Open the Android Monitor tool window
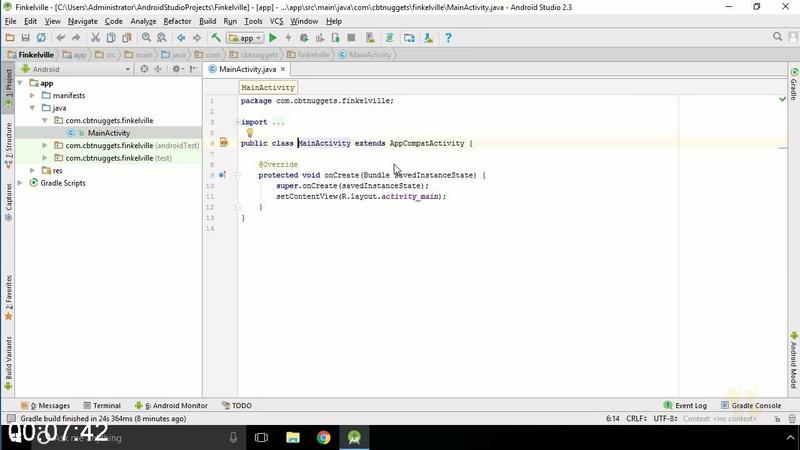This screenshot has width=800, height=450. coord(171,406)
